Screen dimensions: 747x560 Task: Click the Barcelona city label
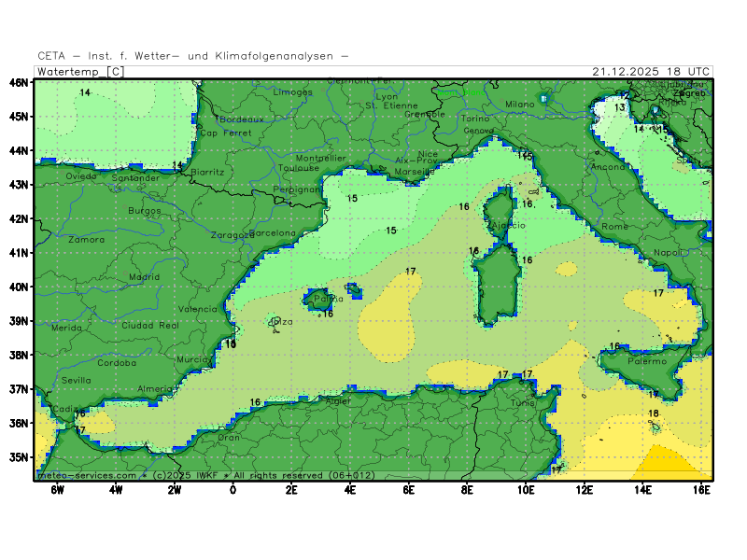pyautogui.click(x=273, y=233)
